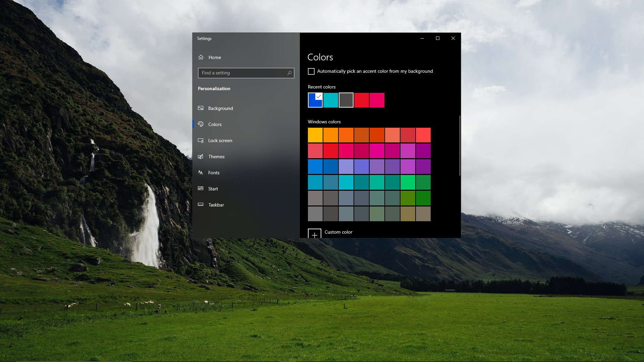This screenshot has width=644, height=362.
Task: Select the bright green Windows color swatch
Action: pyautogui.click(x=408, y=182)
